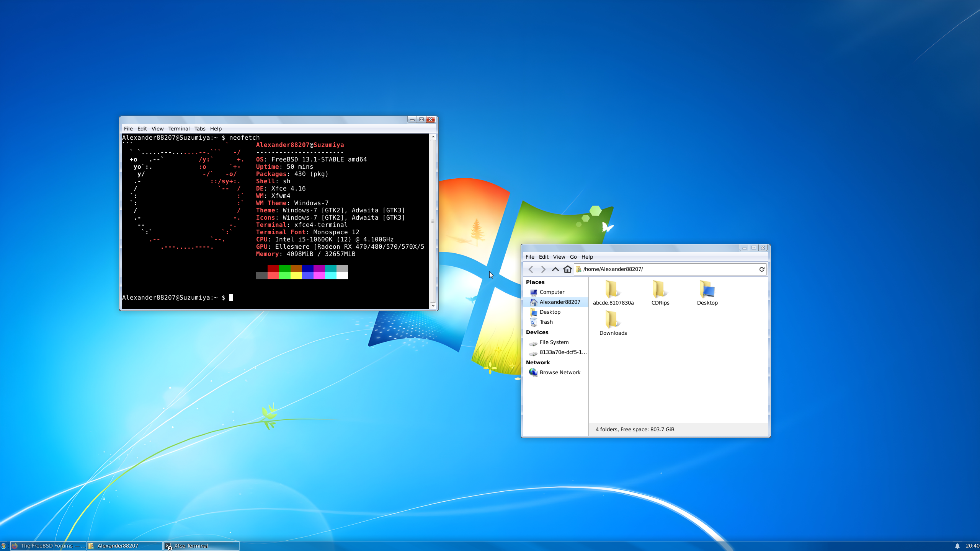This screenshot has width=980, height=551.
Task: Click the path field /home/Alexander88207/
Action: (670, 269)
